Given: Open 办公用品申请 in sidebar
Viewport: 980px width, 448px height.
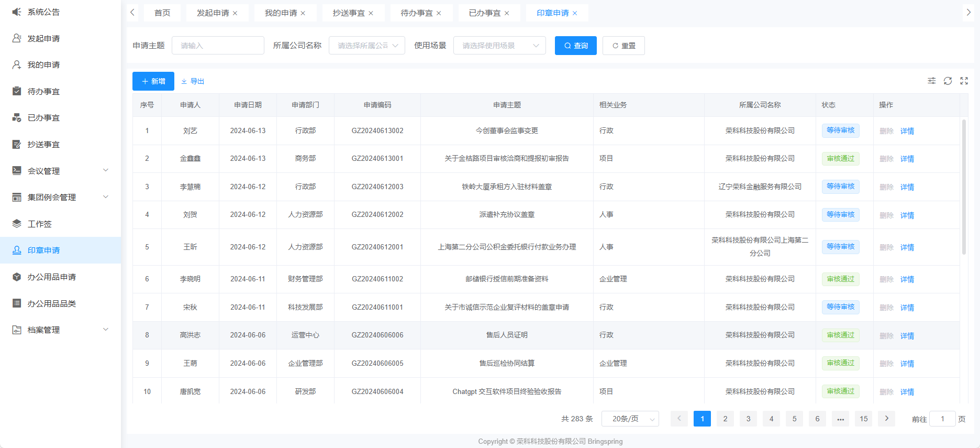Looking at the screenshot, I should 51,277.
